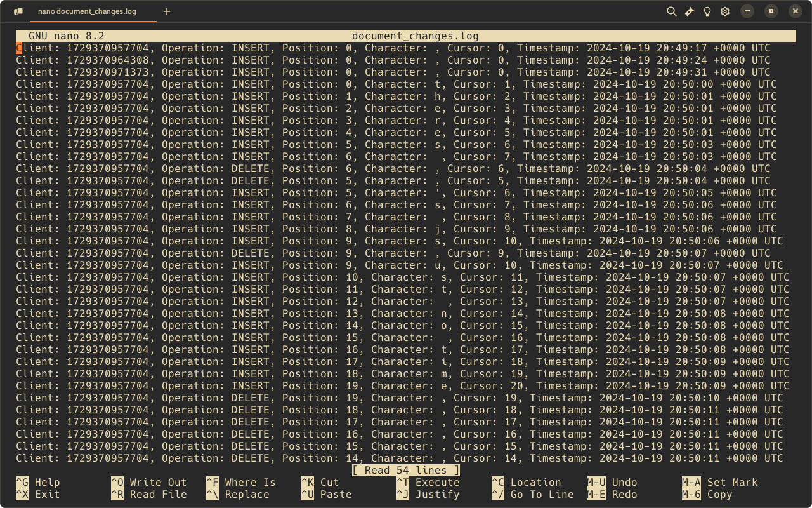Click the line 'Character: n, Cursor: 14'
Image resolution: width=812 pixels, height=508 pixels.
[403, 314]
